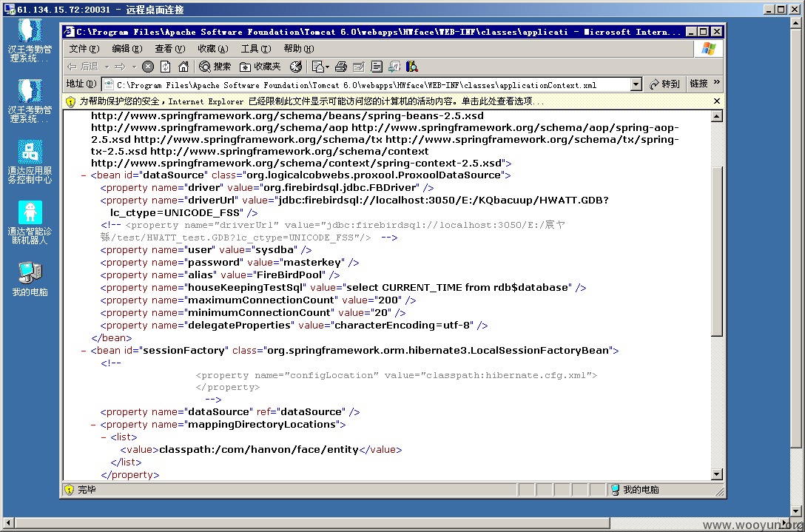Open the Favorites (收藏夹) toolbar button
The image size is (805, 532).
click(260, 67)
